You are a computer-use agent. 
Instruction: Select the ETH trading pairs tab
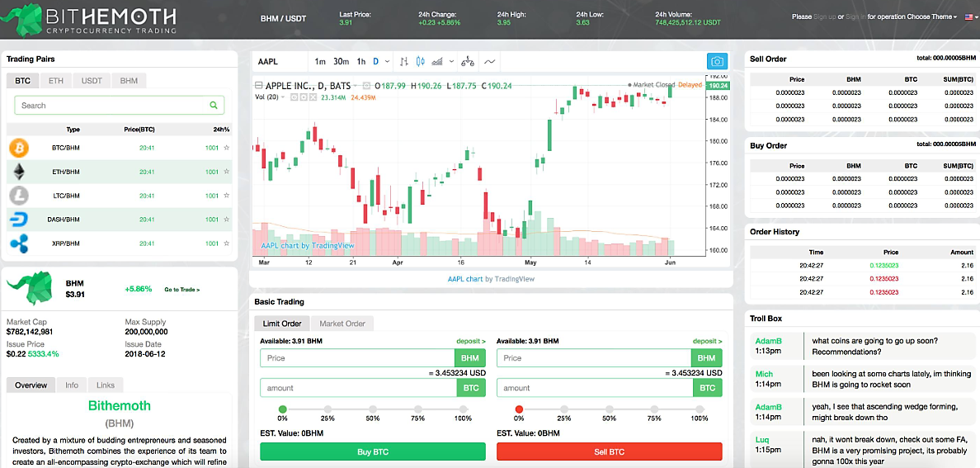point(55,81)
